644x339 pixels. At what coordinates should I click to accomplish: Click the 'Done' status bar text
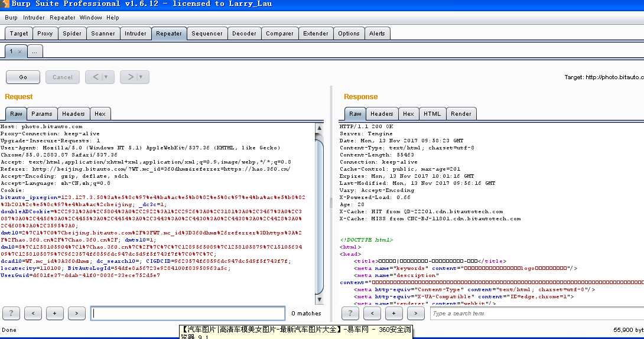(9, 330)
